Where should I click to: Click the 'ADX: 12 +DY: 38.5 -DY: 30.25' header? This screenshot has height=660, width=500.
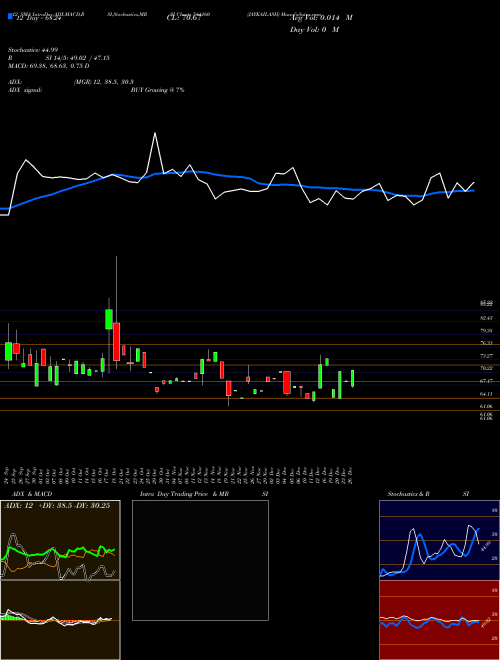[57, 506]
